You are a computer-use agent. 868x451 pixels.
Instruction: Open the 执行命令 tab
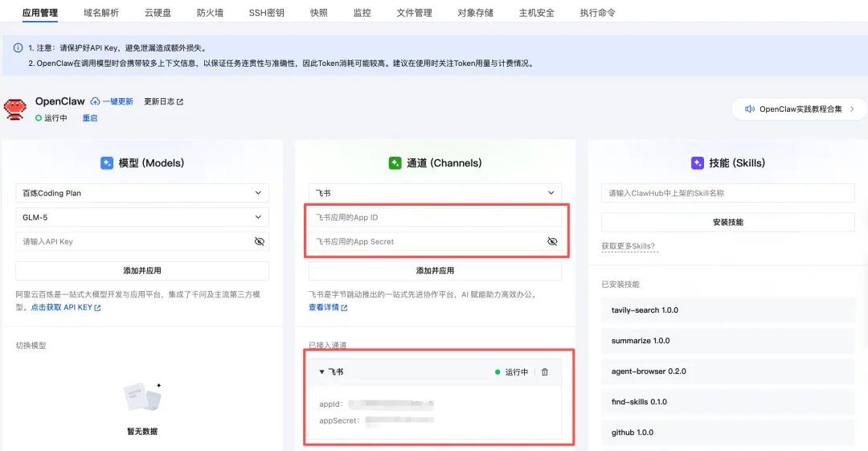pos(597,13)
